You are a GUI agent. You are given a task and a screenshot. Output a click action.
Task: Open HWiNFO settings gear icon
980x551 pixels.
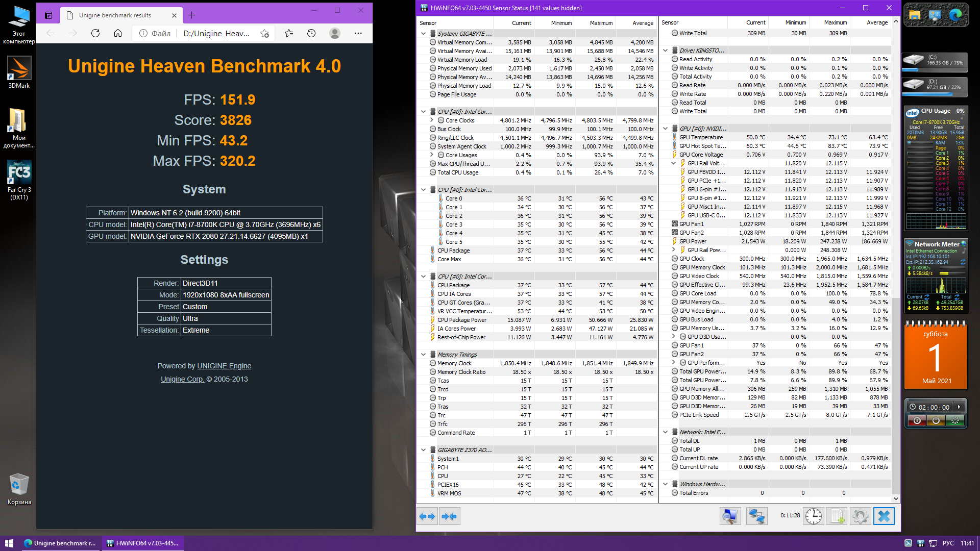point(860,516)
